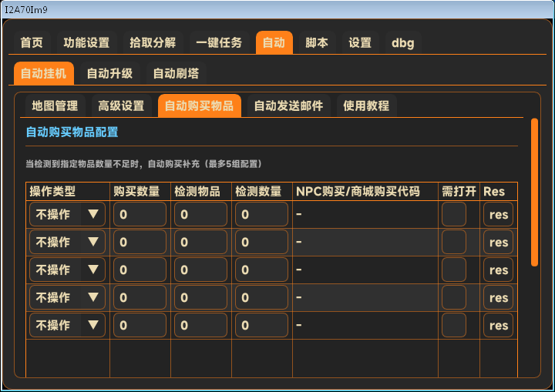Expand fifth row 操作类型 dropdown
Image resolution: width=555 pixels, height=392 pixels.
click(x=67, y=326)
